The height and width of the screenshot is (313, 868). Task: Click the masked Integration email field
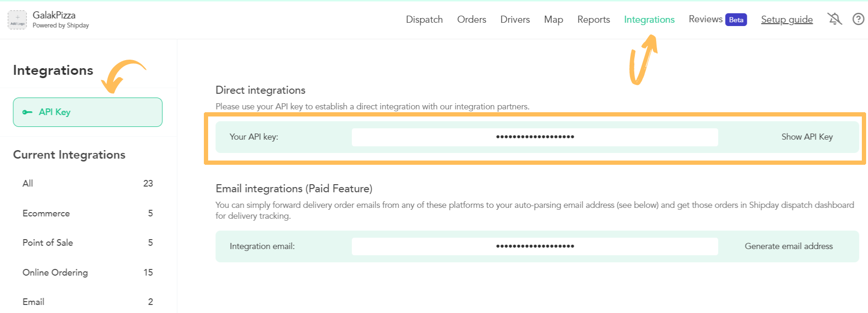pyautogui.click(x=535, y=246)
